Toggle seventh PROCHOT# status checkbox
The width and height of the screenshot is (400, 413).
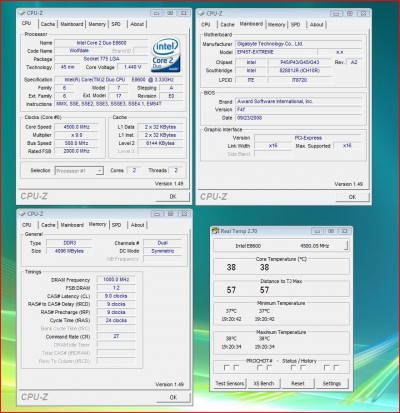point(327,367)
